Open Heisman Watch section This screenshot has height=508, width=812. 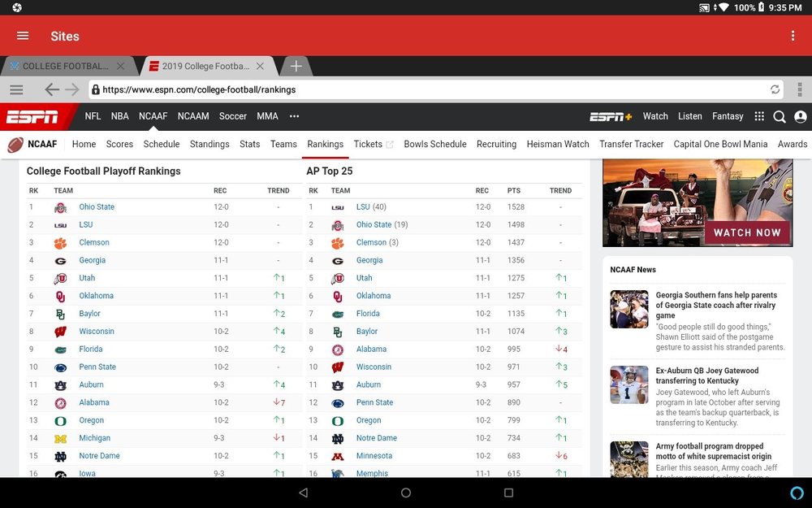point(558,144)
